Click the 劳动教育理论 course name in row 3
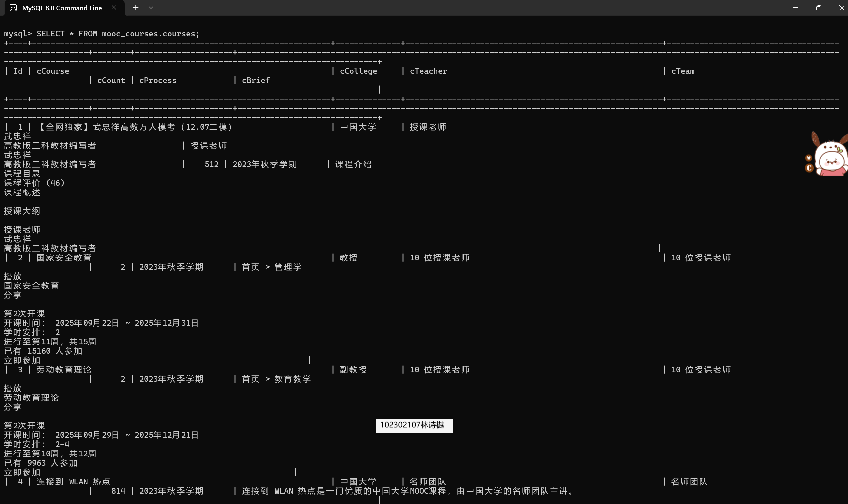 (64, 370)
